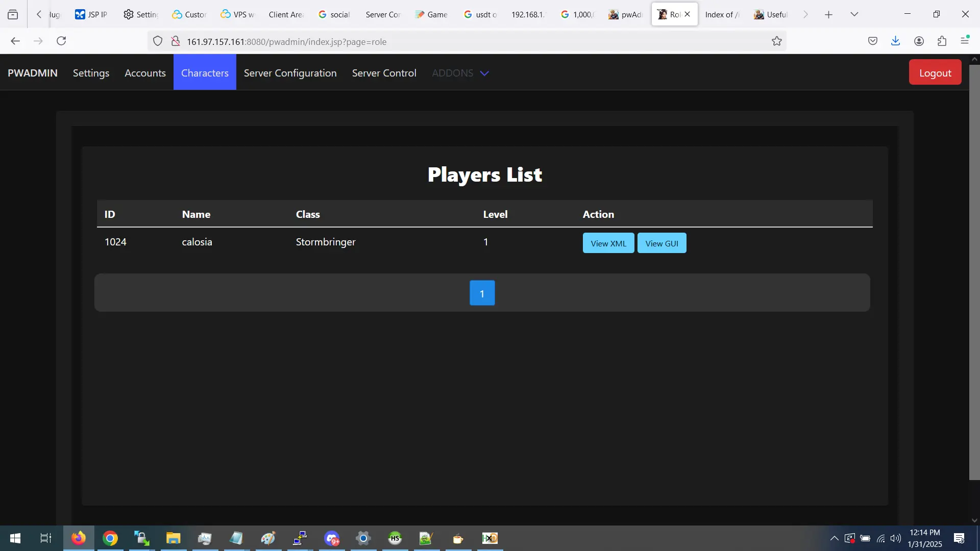
Task: Open the Firefox view icon
Action: (13, 15)
